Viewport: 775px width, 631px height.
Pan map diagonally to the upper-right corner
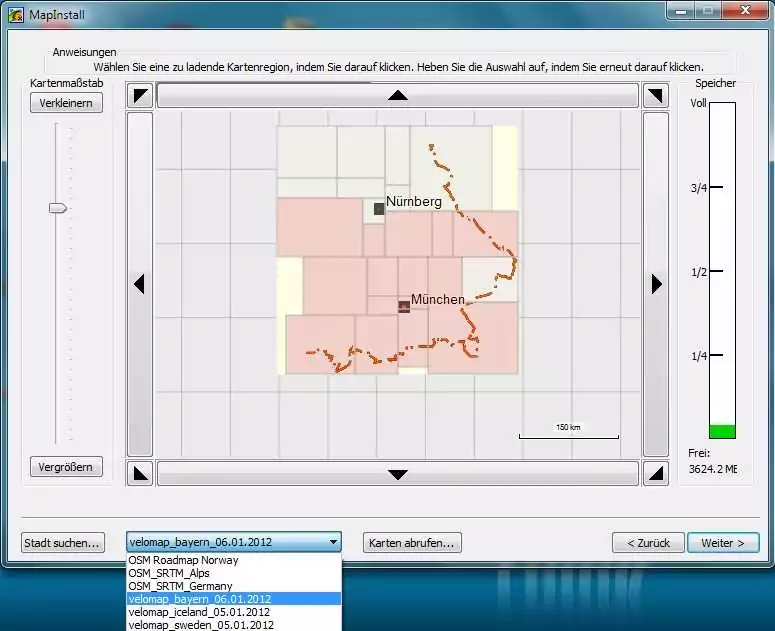tap(655, 95)
